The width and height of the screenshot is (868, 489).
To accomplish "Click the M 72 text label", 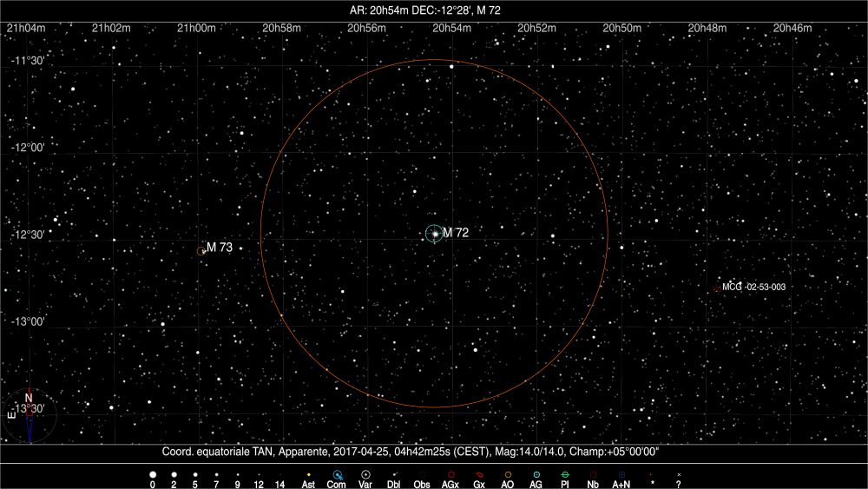I will click(x=456, y=233).
